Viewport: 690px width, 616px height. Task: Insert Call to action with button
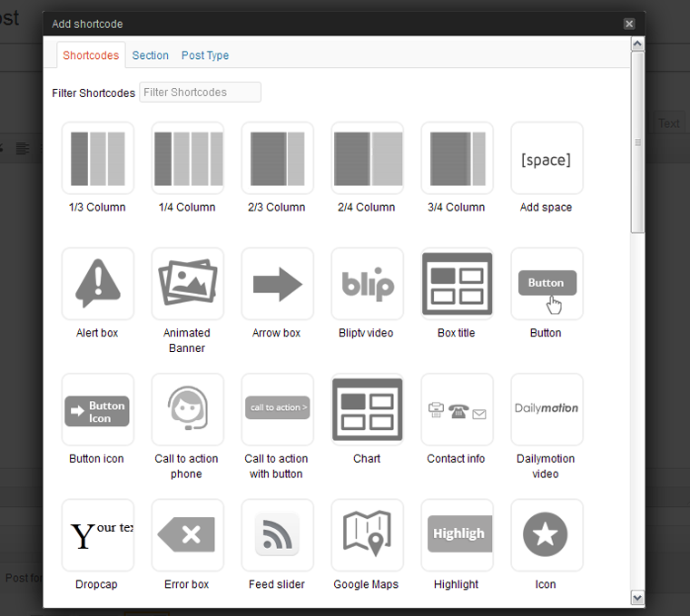click(277, 409)
